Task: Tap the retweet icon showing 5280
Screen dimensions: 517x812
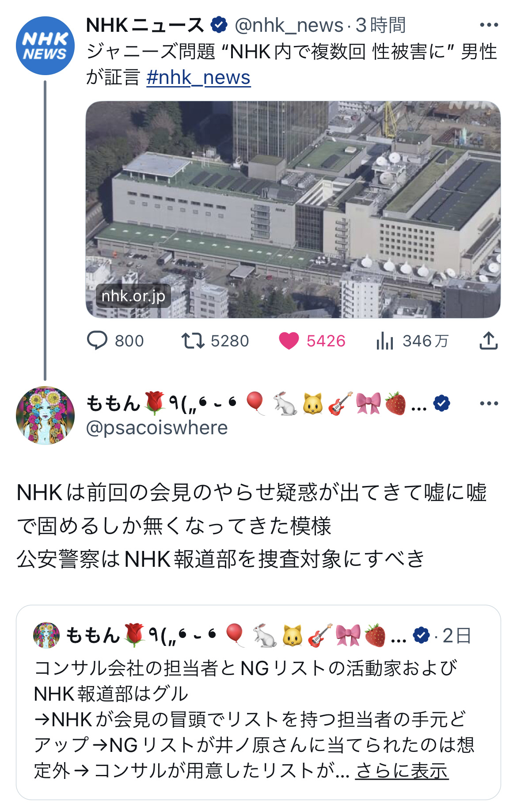Action: (193, 341)
